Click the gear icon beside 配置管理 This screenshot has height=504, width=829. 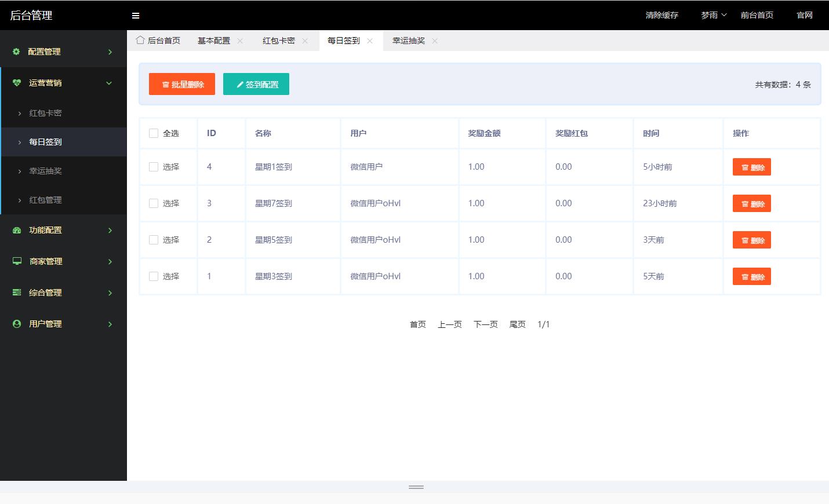(16, 52)
